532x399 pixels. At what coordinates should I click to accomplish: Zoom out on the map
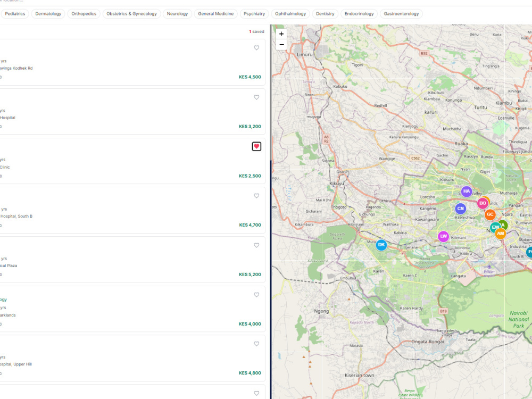coord(281,45)
